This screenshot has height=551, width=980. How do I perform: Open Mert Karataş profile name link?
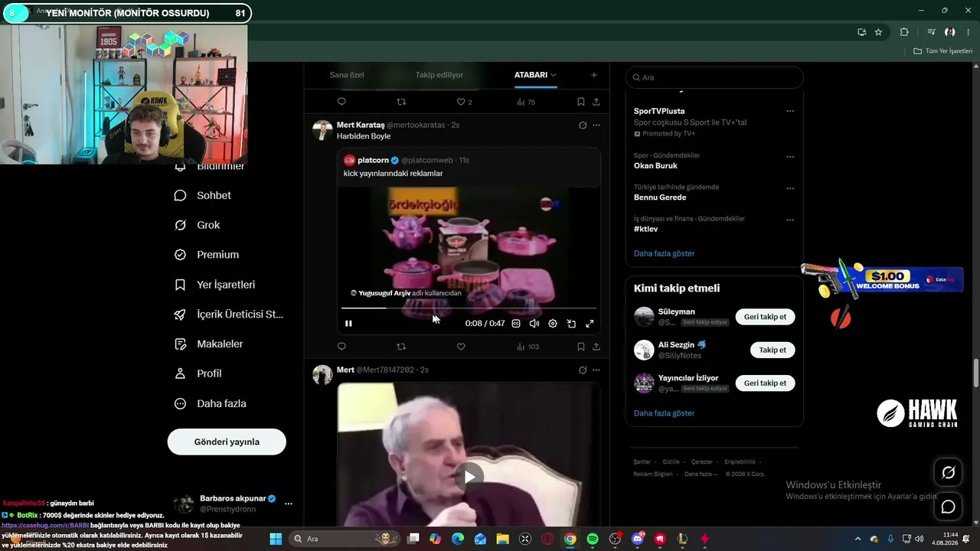360,125
